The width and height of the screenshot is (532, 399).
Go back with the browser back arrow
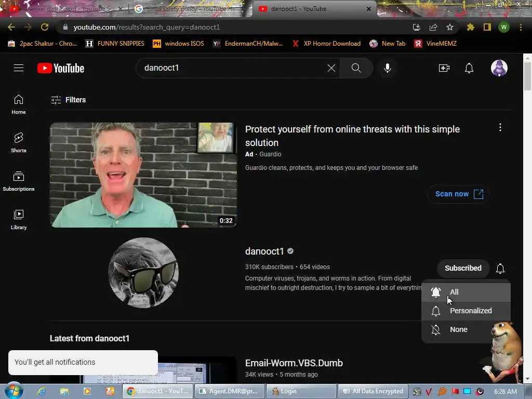coord(11,27)
